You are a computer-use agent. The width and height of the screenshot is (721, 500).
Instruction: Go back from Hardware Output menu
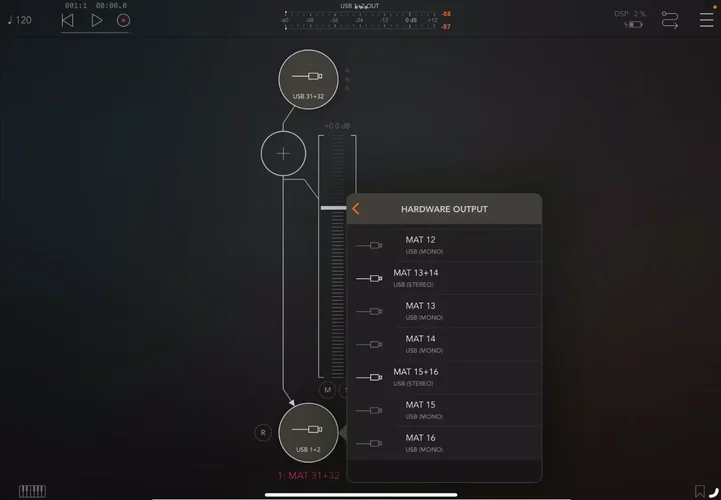tap(355, 209)
